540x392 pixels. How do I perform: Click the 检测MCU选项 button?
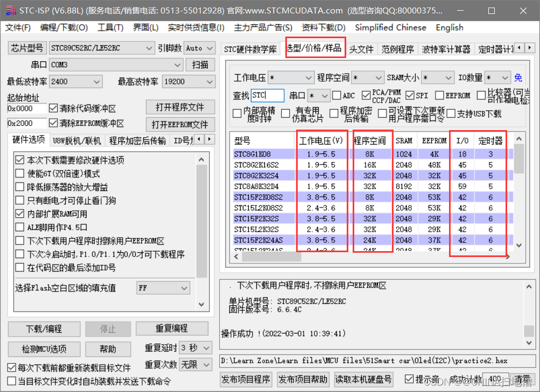(44, 349)
